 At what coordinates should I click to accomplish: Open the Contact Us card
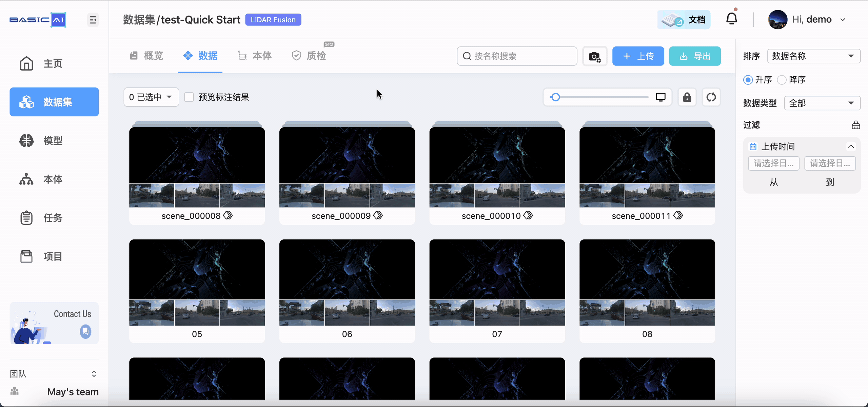point(54,323)
